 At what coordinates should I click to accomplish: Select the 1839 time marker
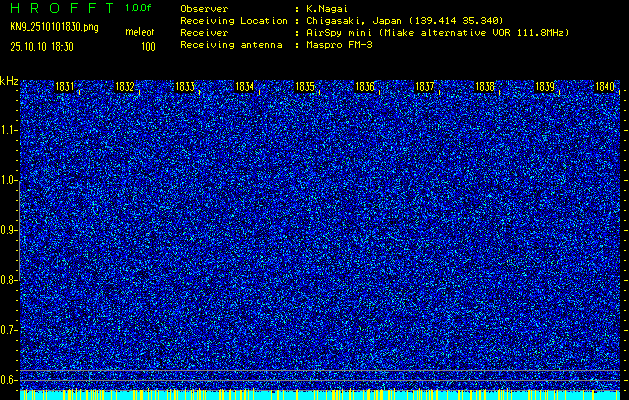(545, 87)
